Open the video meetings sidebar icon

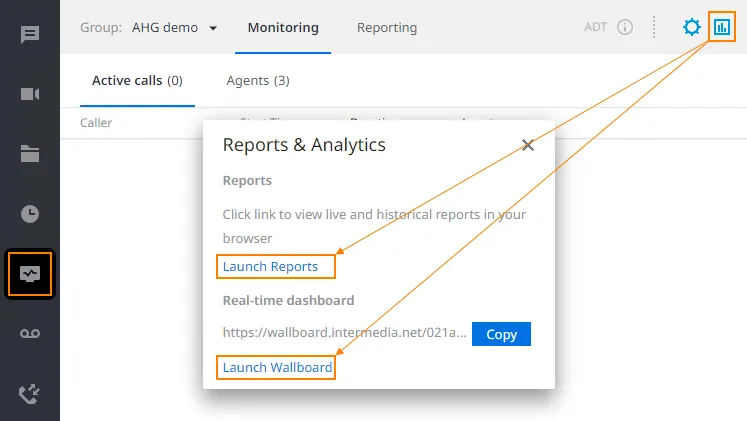point(30,94)
